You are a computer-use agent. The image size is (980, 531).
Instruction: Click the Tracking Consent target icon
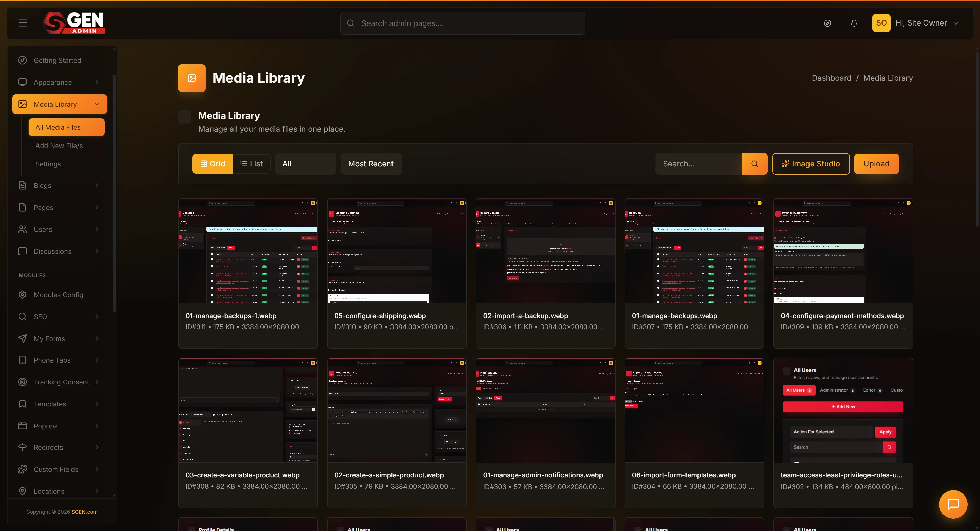(22, 382)
